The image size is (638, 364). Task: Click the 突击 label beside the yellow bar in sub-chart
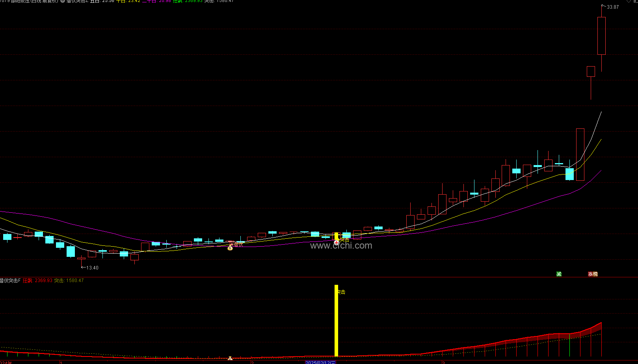pos(341,292)
